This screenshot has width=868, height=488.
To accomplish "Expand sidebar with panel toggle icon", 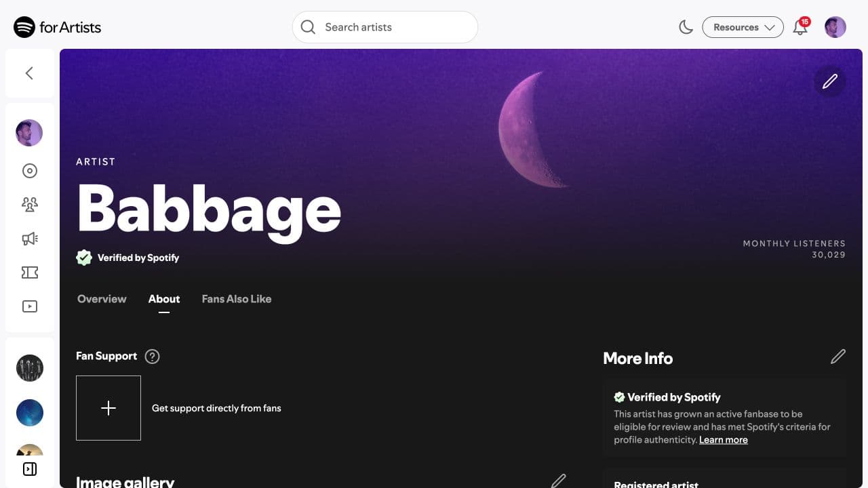I will coord(30,469).
